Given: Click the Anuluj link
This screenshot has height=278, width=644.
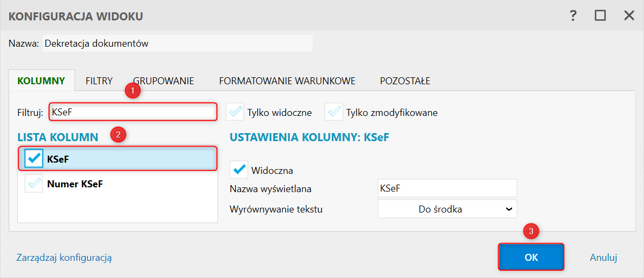Looking at the screenshot, I should point(604,258).
